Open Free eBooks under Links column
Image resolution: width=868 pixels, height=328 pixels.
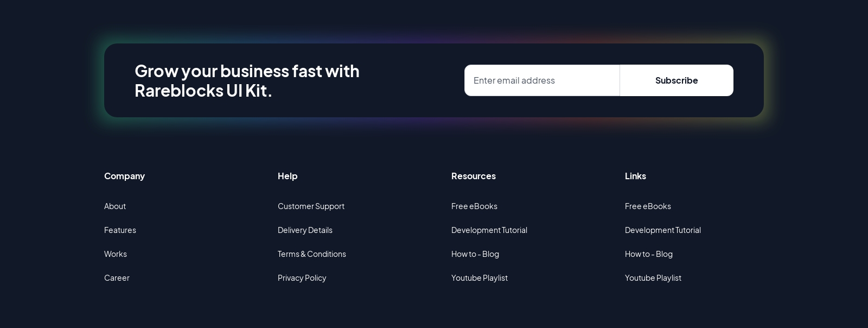tap(648, 206)
